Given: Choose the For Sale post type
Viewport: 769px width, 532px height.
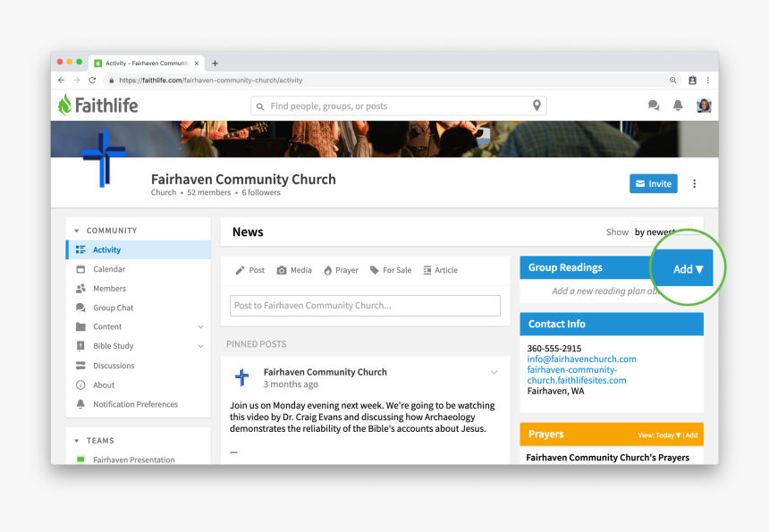Looking at the screenshot, I should coord(391,270).
